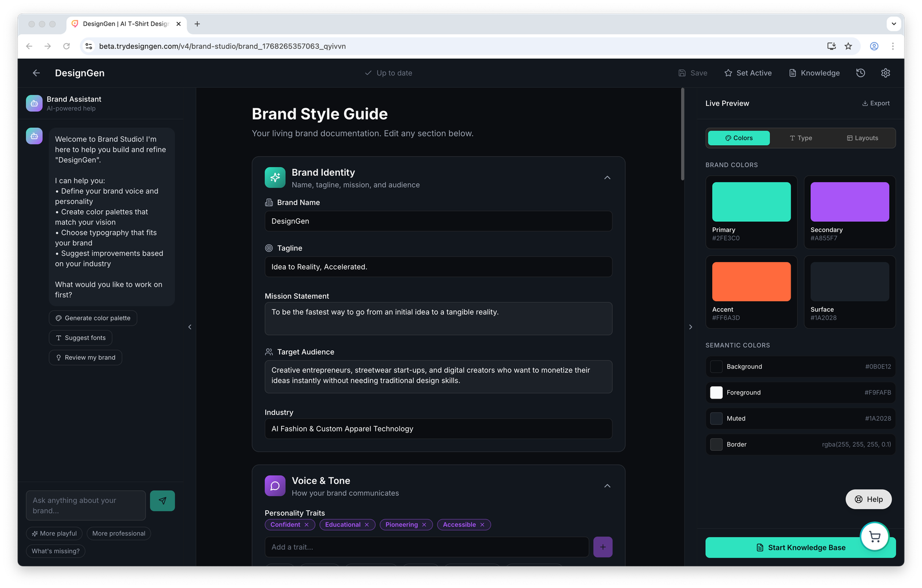Send a chat message with the paper plane icon

(162, 500)
